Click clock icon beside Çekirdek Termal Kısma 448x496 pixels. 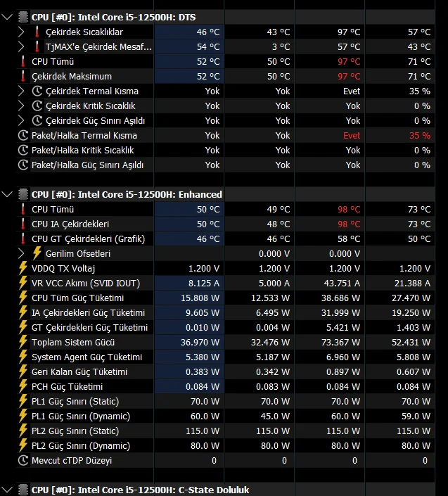tap(37, 91)
